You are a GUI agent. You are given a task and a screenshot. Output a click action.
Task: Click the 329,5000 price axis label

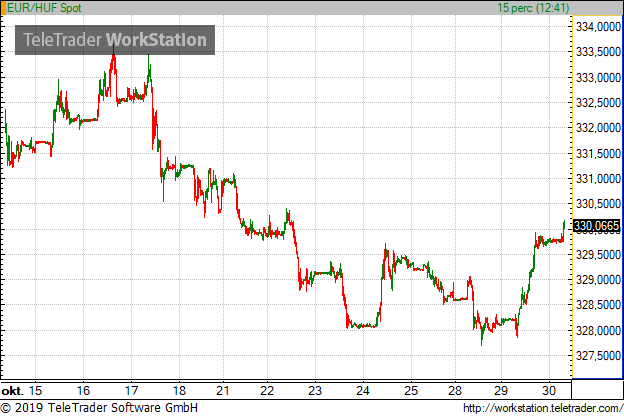click(x=598, y=255)
